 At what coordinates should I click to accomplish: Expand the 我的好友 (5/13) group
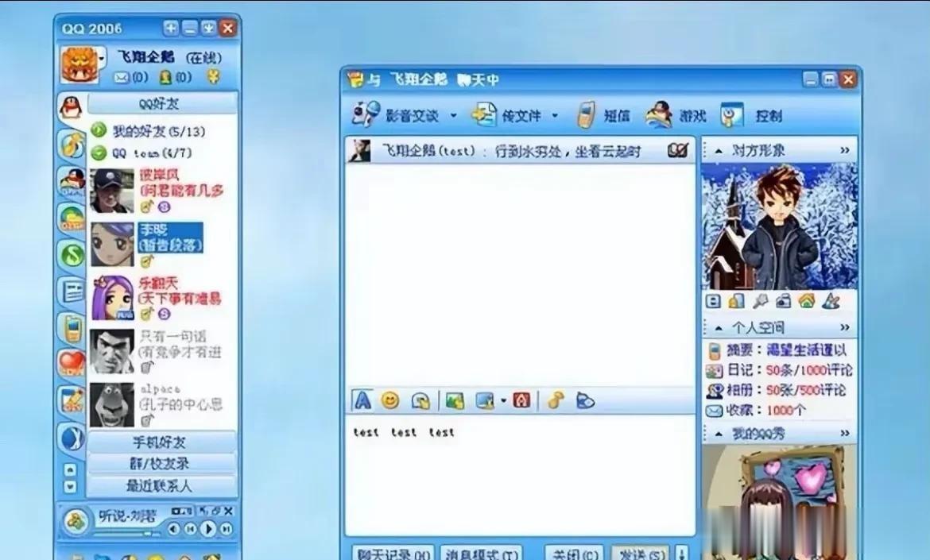tap(99, 130)
